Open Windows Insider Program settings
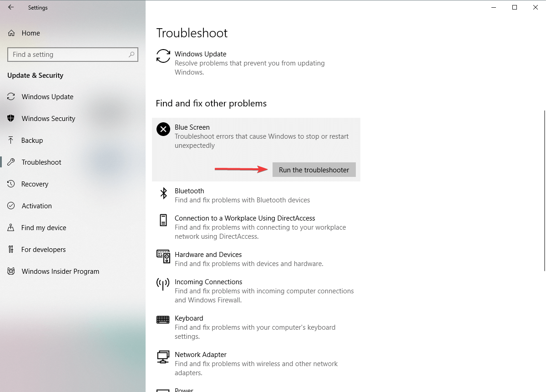546x392 pixels. (x=60, y=271)
